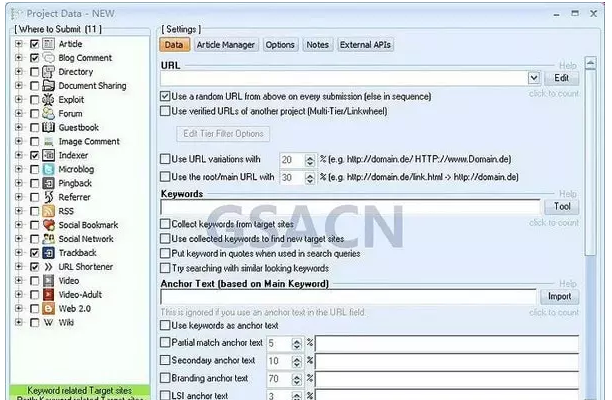Expand the Guestbook tree node
The image size is (612, 400).
pos(18,127)
